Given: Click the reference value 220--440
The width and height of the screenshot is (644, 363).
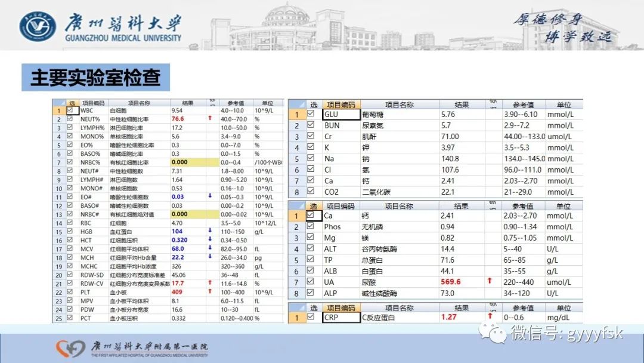Looking at the screenshot, I should [x=518, y=282].
